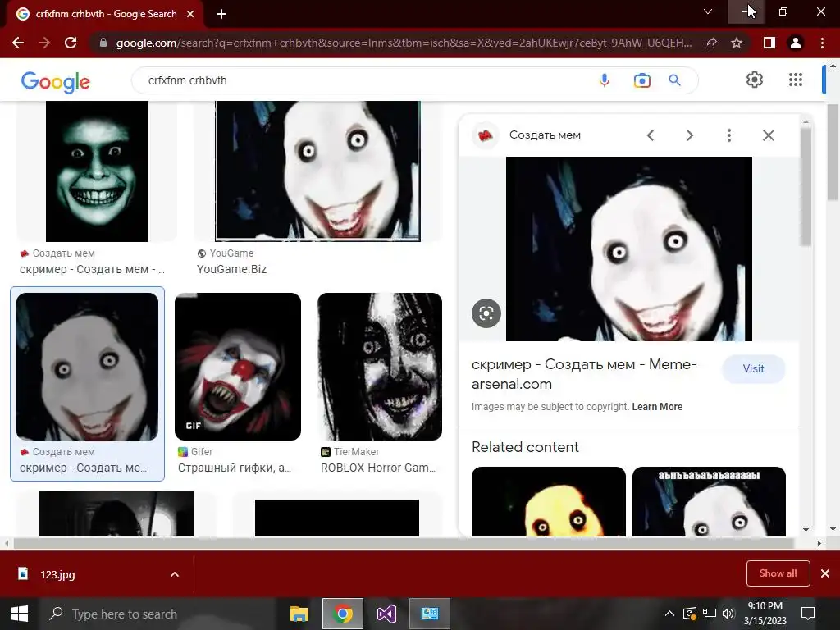Expand the 123.jpg download options
840x630 pixels.
pyautogui.click(x=175, y=574)
